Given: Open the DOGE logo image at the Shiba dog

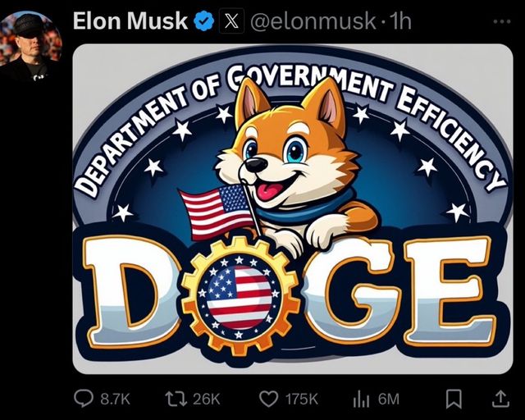Looking at the screenshot, I should (x=293, y=161).
